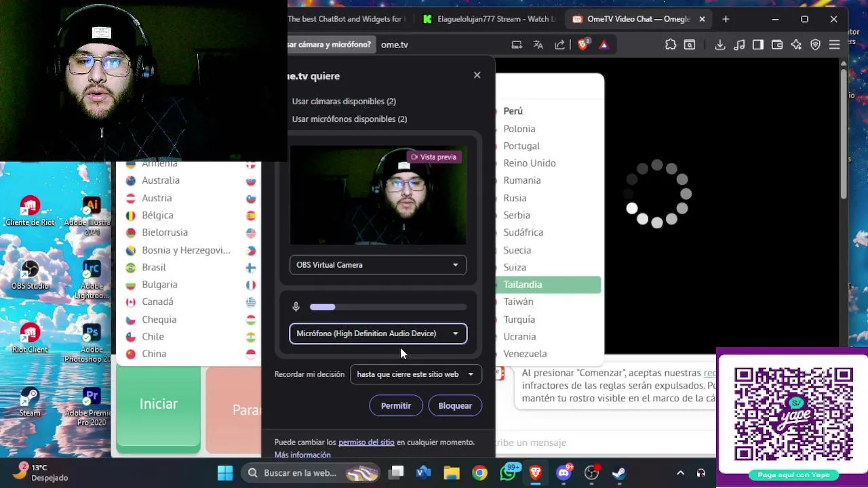This screenshot has width=868, height=488.
Task: Close the camera permission popup with X
Action: point(477,75)
